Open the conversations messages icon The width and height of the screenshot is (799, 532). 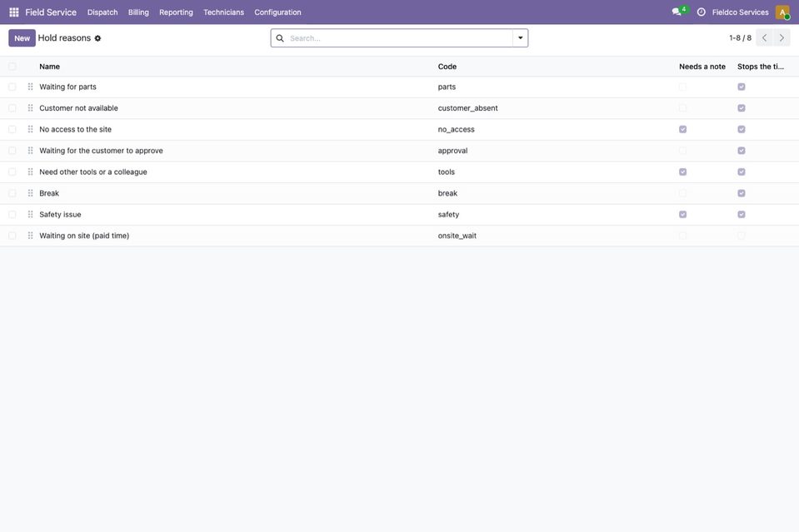click(x=677, y=12)
